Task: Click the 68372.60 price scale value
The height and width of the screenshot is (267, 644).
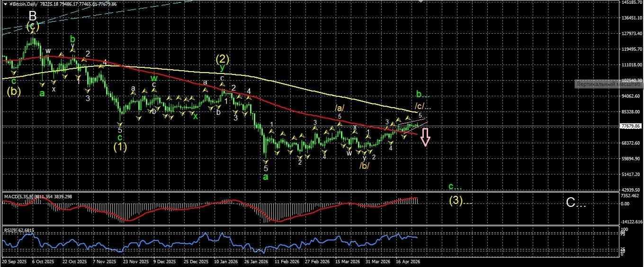Action: click(630, 143)
